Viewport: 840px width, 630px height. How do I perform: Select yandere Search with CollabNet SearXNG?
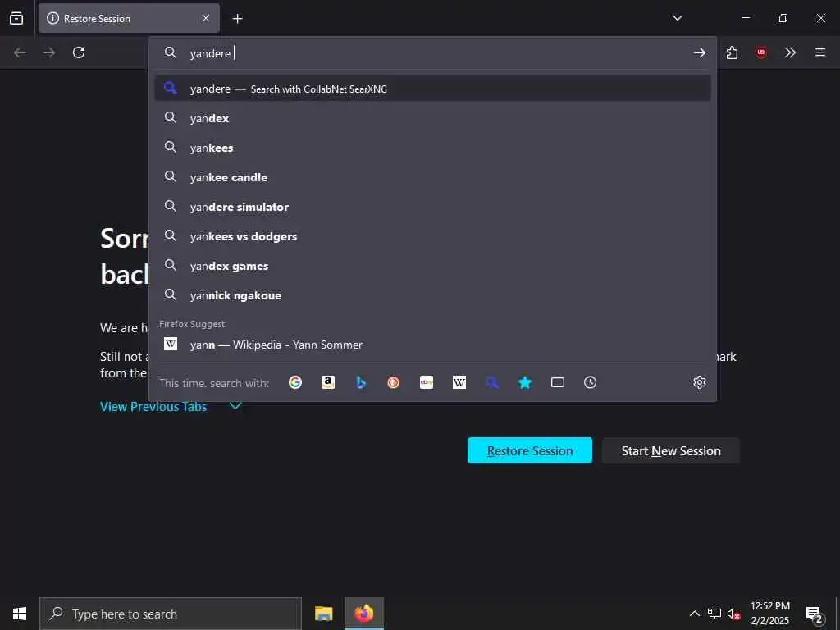(433, 89)
